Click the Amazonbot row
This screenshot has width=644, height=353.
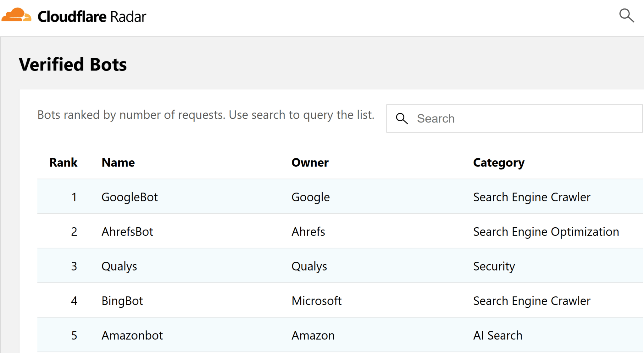pos(132,335)
